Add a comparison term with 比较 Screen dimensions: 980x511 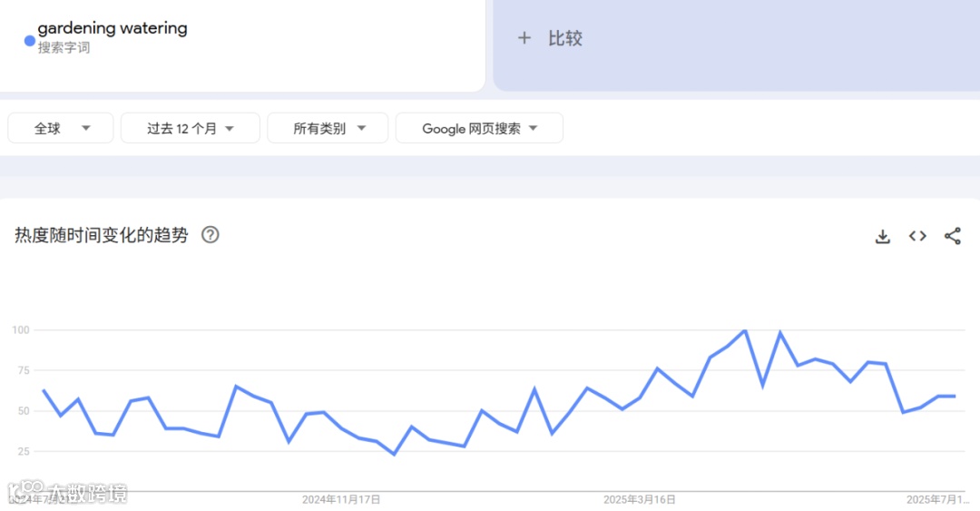point(565,38)
